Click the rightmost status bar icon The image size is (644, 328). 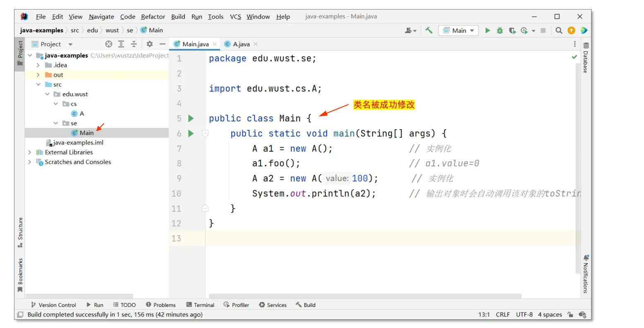point(582,314)
